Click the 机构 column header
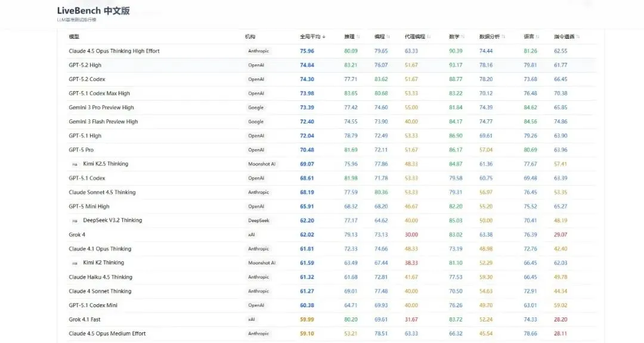The height and width of the screenshot is (343, 644). 250,36
